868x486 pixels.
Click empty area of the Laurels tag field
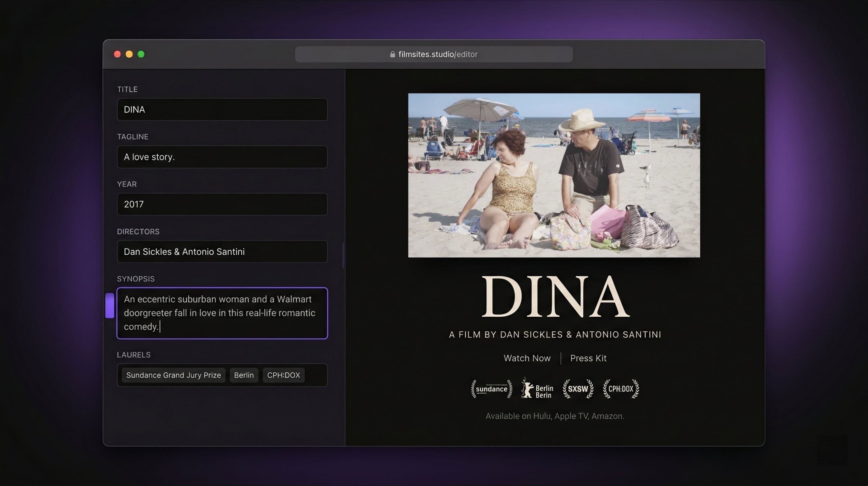point(316,375)
